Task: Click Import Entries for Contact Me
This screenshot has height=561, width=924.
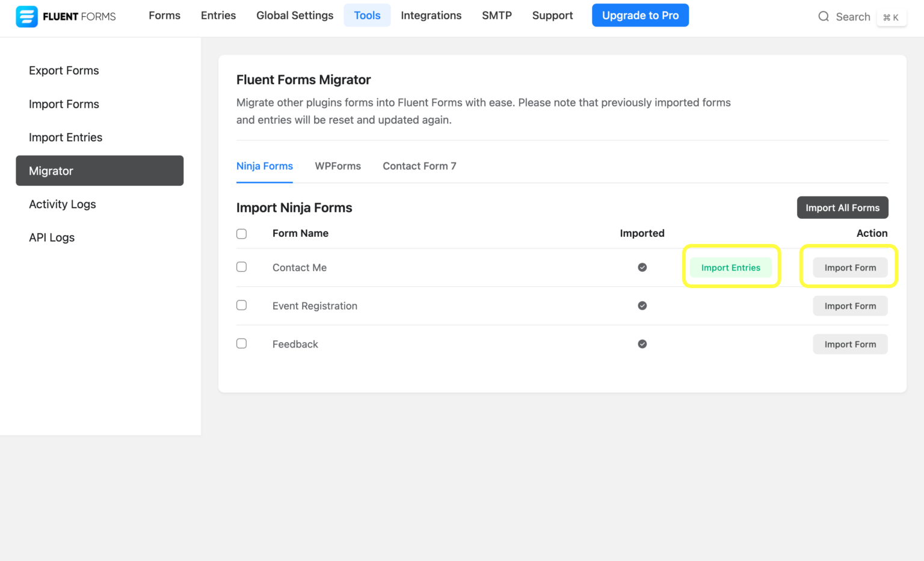Action: (x=731, y=267)
